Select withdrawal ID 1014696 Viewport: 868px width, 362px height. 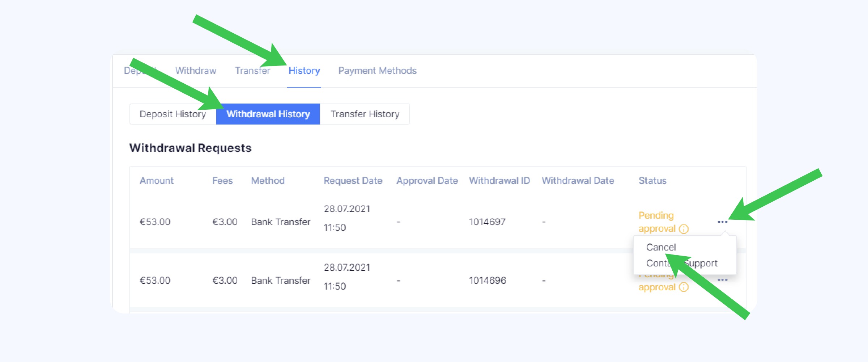coord(488,281)
